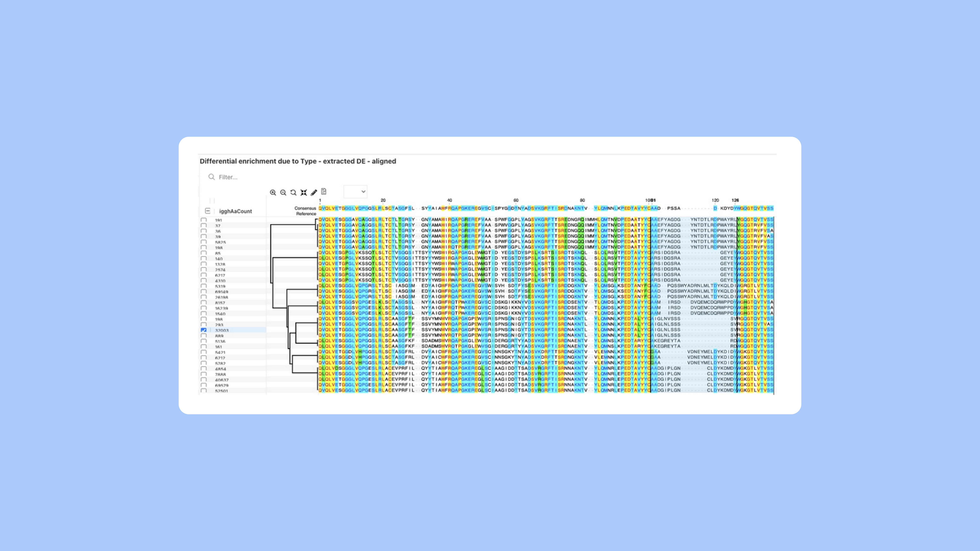Click the count value 2574

tap(220, 270)
